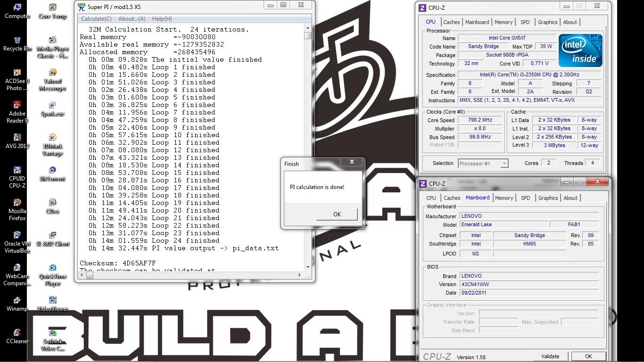Select SPD tab in lower CPU-Z window

click(525, 198)
